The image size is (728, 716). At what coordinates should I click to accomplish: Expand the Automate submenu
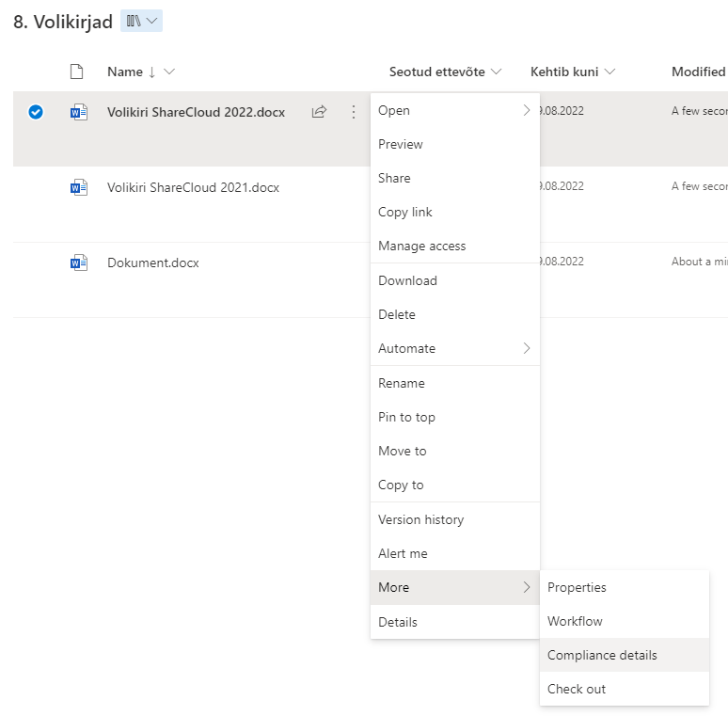454,348
